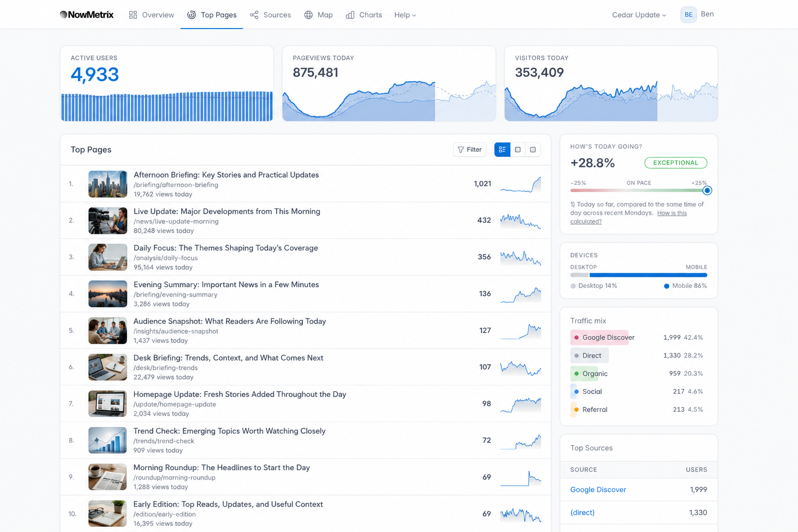Click the Top Pages target icon
This screenshot has height=532, width=798.
[192, 15]
